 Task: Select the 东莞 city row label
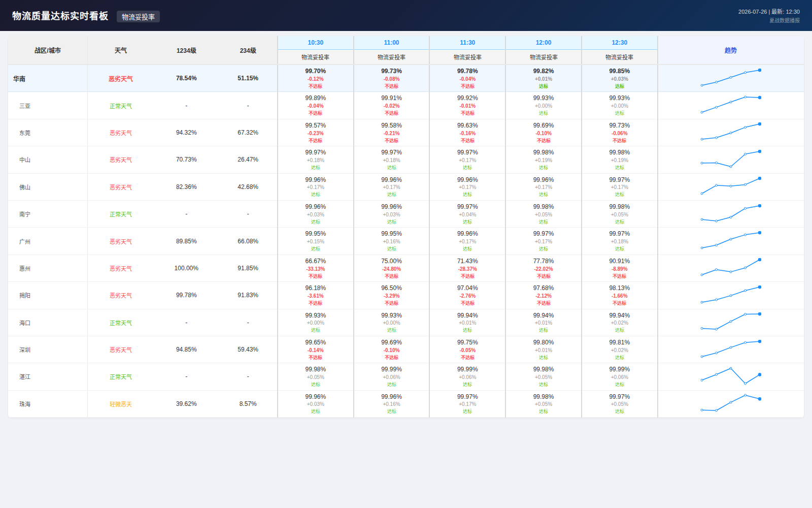point(25,133)
